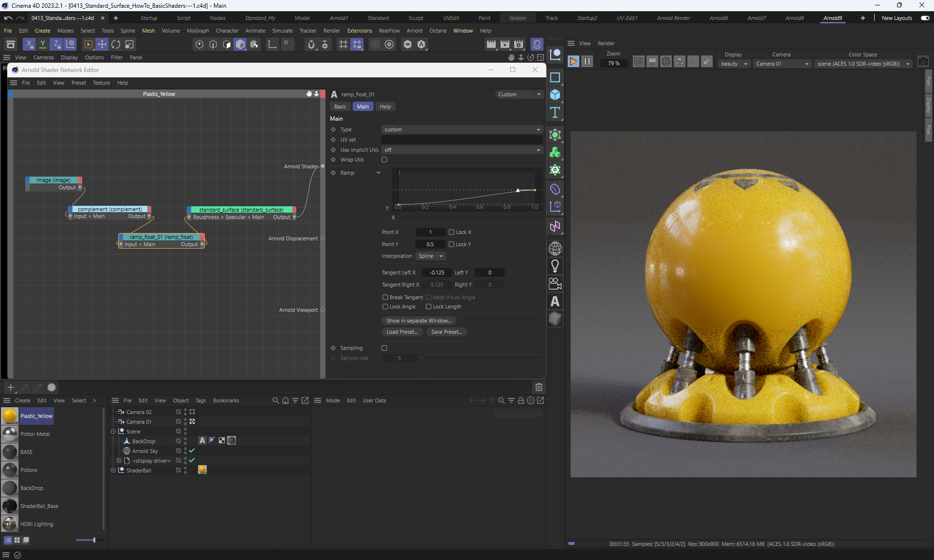934x560 pixels.
Task: Open the Interpolation Spline dropdown
Action: pyautogui.click(x=431, y=256)
